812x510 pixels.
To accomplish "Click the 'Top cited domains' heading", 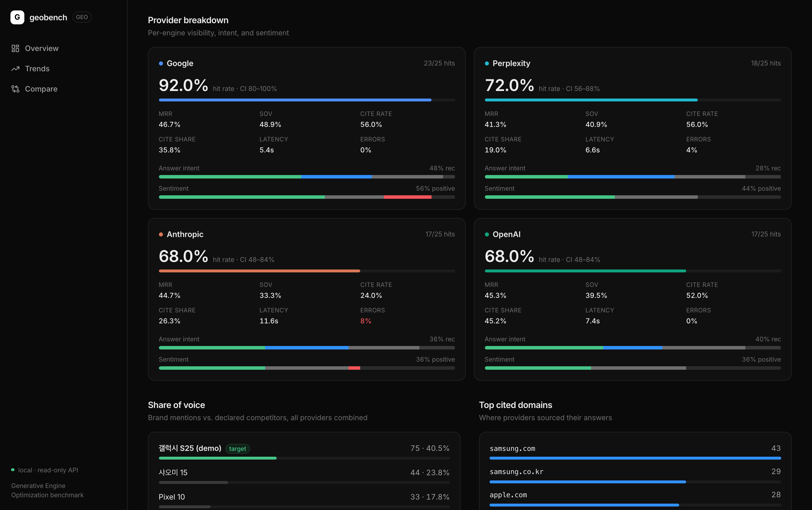I will (515, 405).
